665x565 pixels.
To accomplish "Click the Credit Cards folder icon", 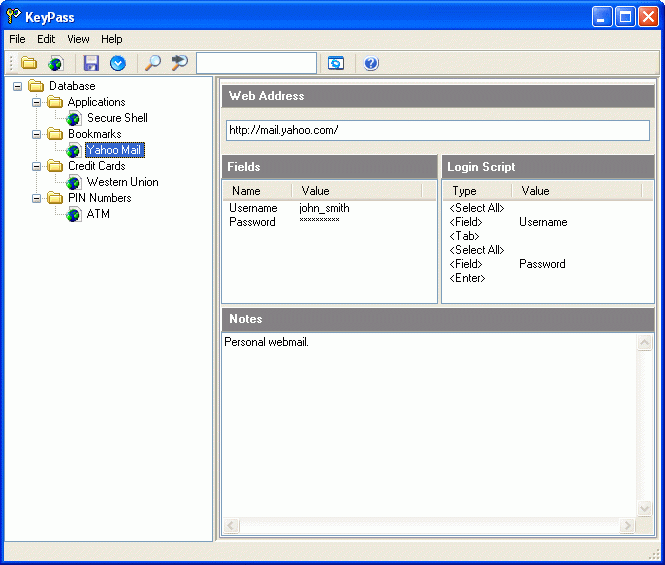I will (55, 166).
